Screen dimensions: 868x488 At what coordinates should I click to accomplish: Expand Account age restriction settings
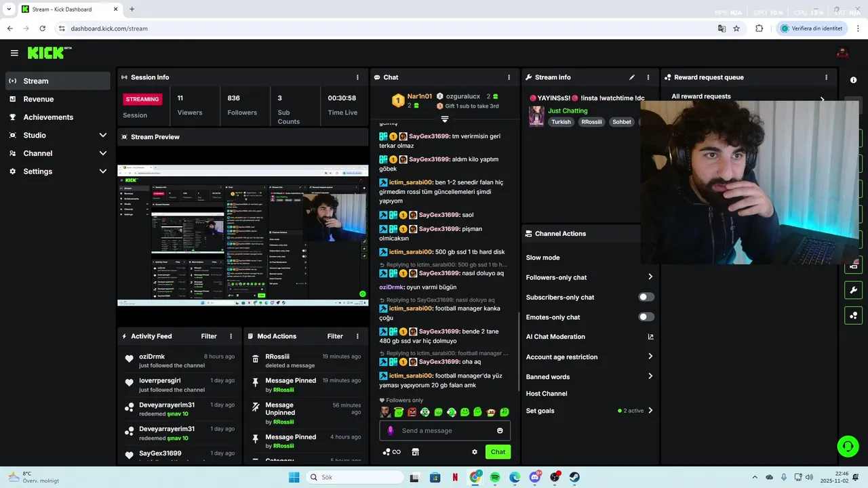pyautogui.click(x=650, y=357)
